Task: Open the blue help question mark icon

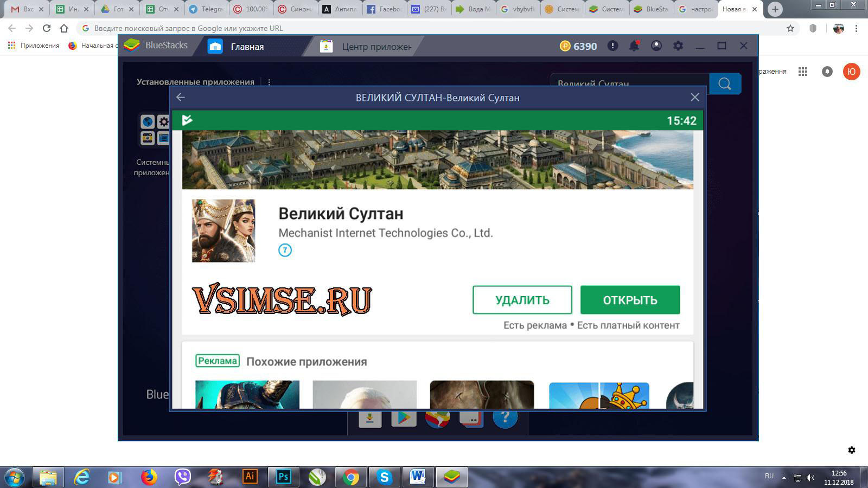Action: point(505,418)
